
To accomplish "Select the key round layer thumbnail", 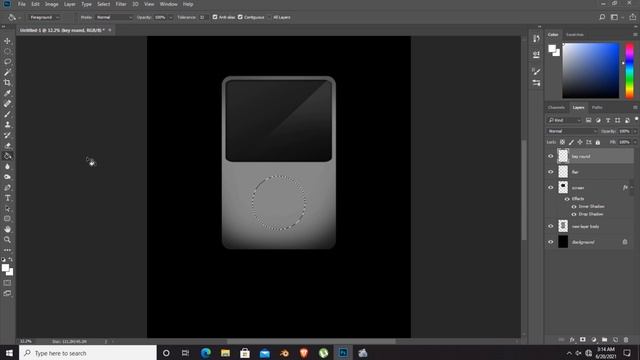I will click(x=563, y=156).
